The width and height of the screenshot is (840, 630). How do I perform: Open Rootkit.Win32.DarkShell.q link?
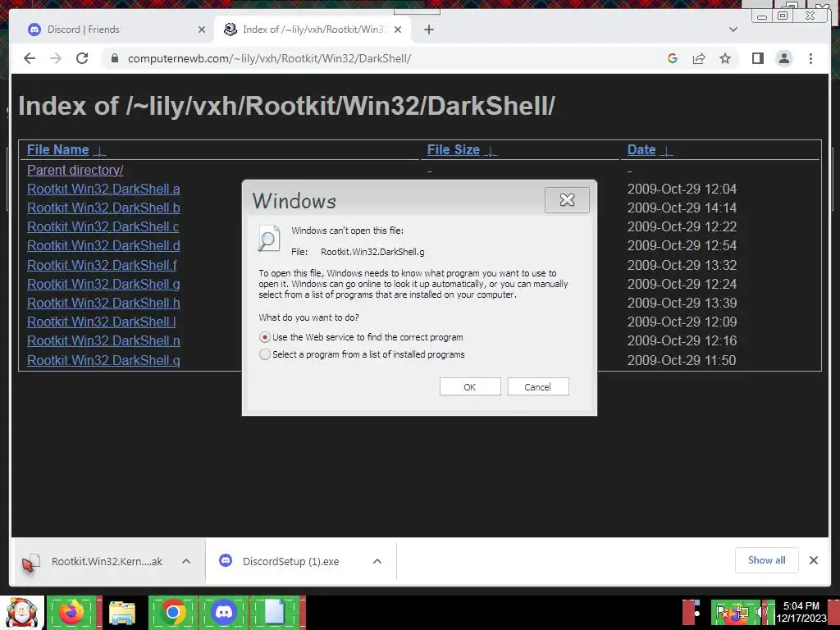click(x=103, y=360)
